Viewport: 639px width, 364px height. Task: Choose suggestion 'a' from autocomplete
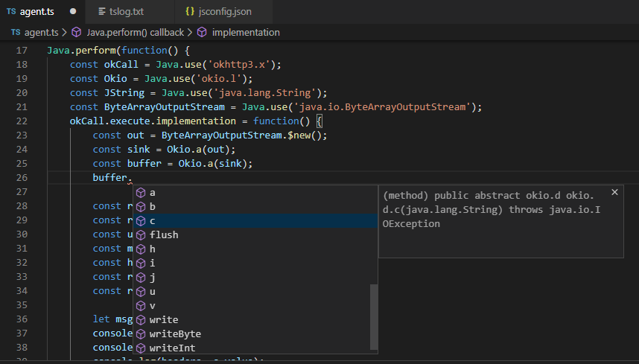click(255, 193)
